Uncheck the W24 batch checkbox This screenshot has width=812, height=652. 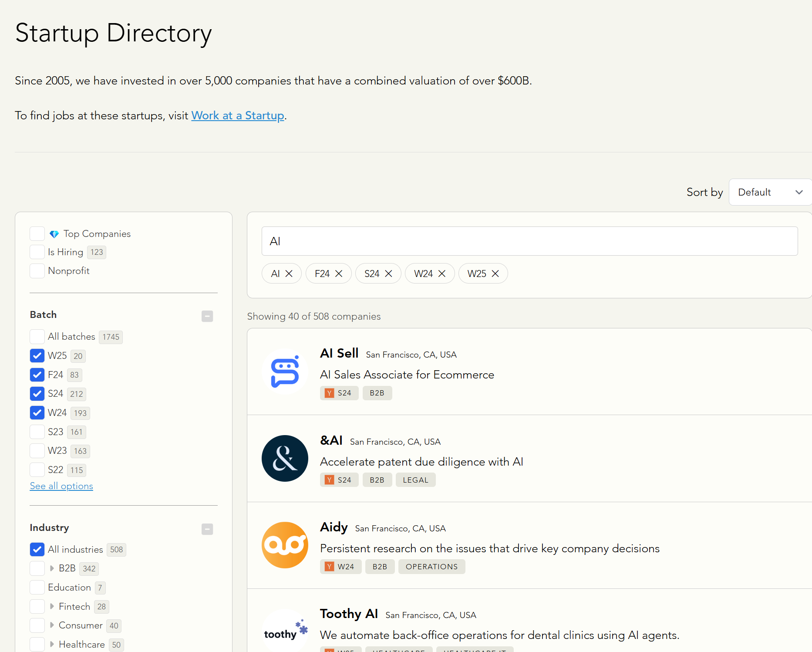[x=37, y=412]
